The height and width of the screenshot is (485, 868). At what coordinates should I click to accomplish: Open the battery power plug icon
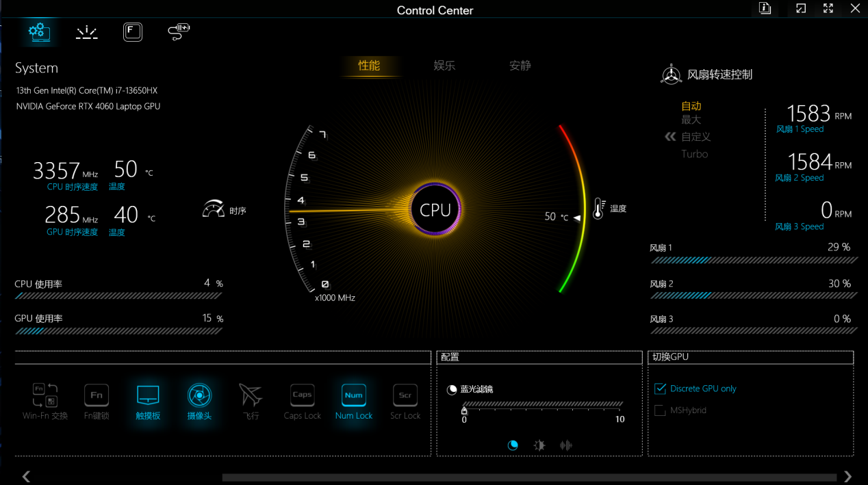tap(179, 31)
